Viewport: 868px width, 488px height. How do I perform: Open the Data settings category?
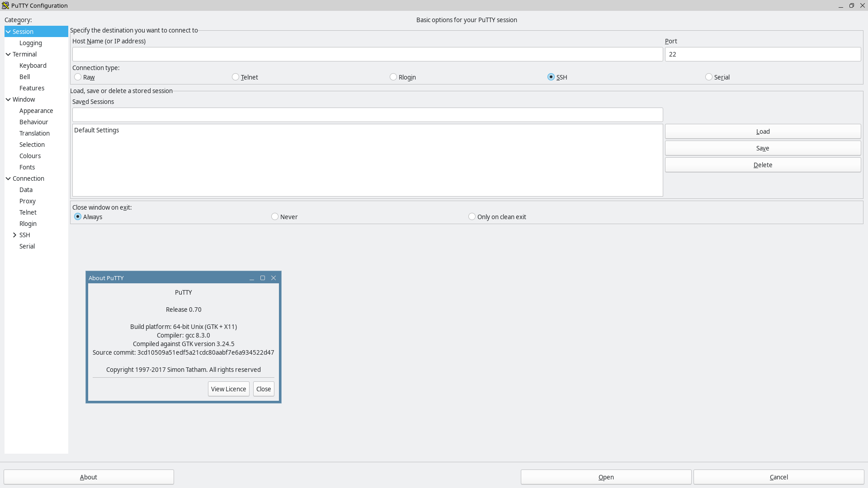click(x=26, y=190)
